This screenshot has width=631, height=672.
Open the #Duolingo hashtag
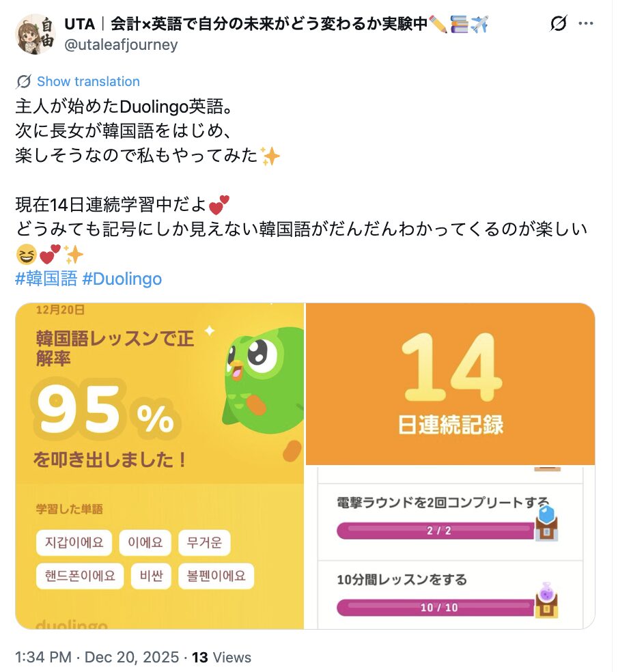click(x=122, y=279)
